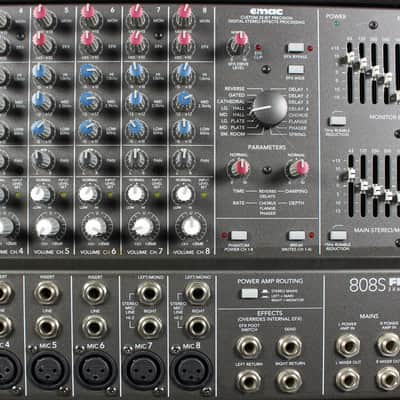Click the channel 6 LINE jack
The height and width of the screenshot is (400, 400).
94,327
